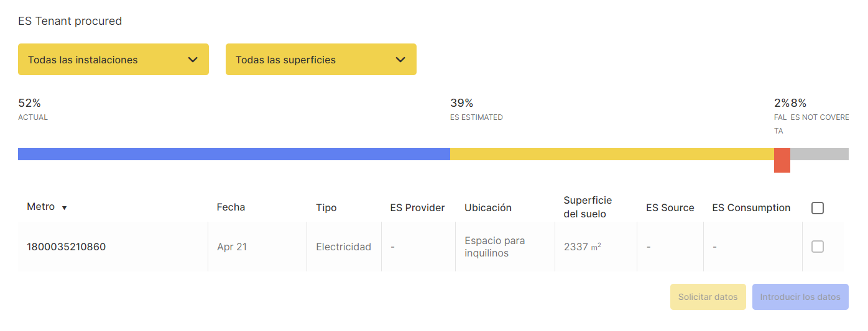Screen dimensions: 868x331
Task: Click the Fecha column header
Action: click(231, 207)
